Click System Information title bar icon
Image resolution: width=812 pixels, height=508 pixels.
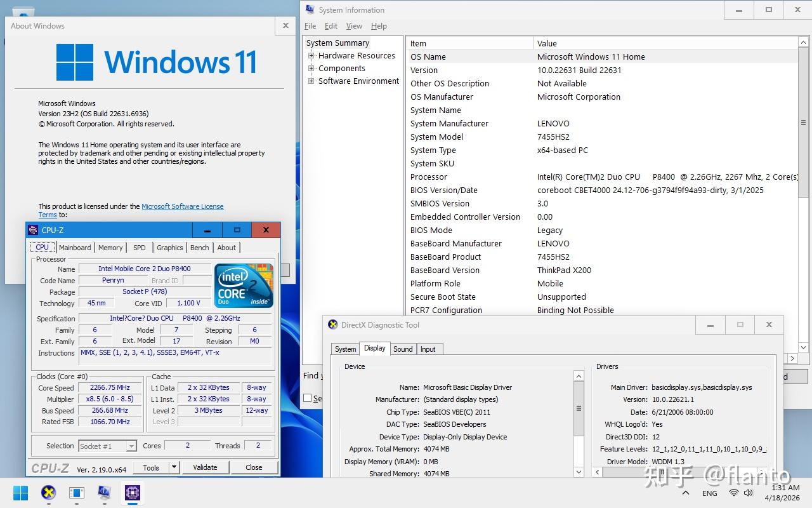coord(310,10)
